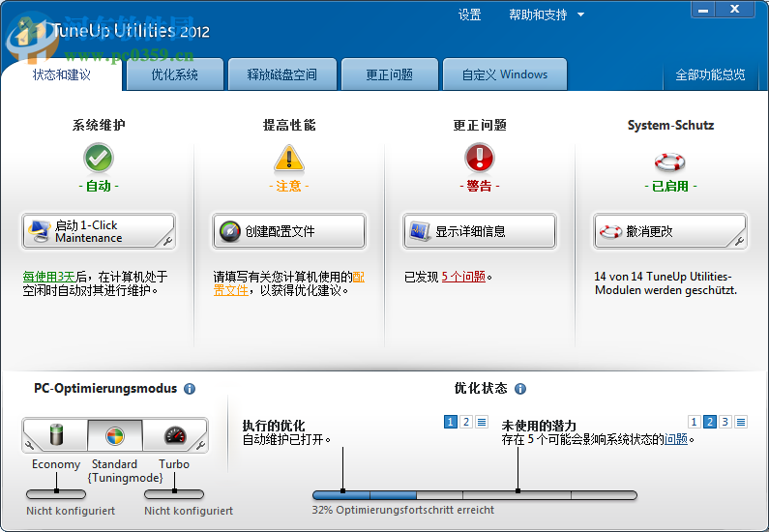Click the red exclamation icon under 更正问题
Screen dimensions: 769x532
(479, 157)
